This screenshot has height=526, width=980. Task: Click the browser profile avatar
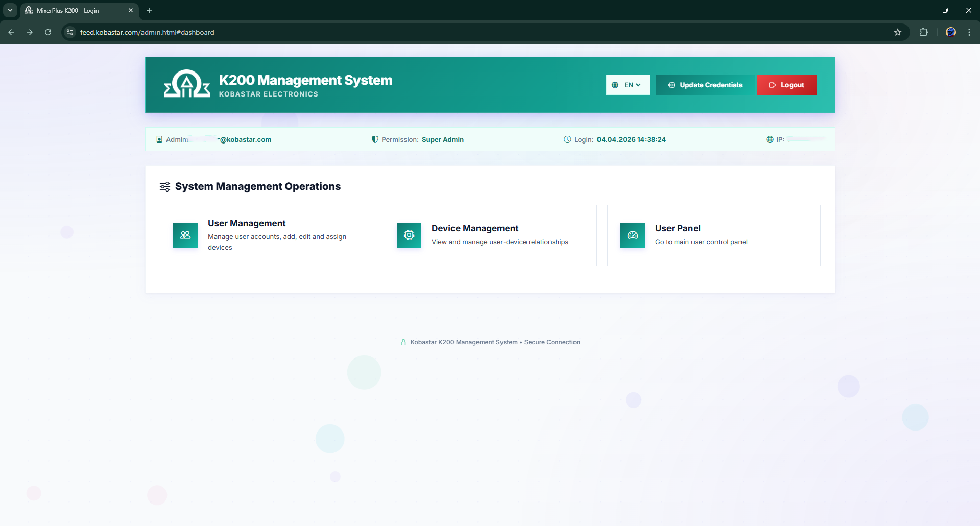(950, 32)
